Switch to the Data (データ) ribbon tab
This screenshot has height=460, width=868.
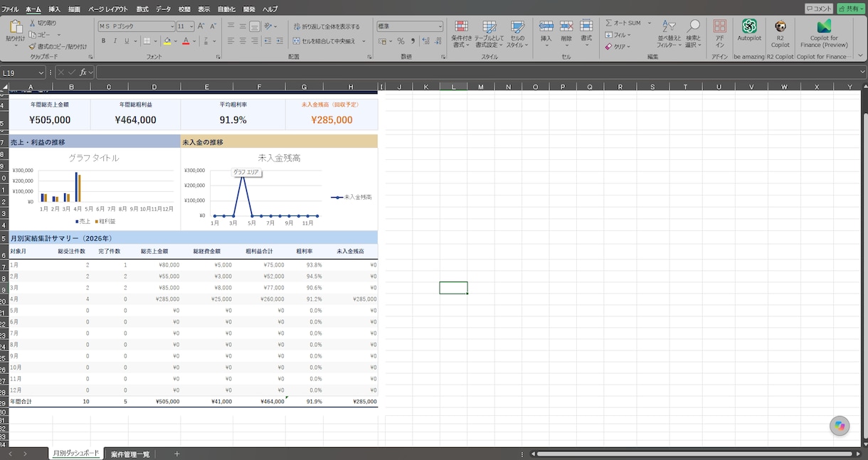(x=163, y=9)
